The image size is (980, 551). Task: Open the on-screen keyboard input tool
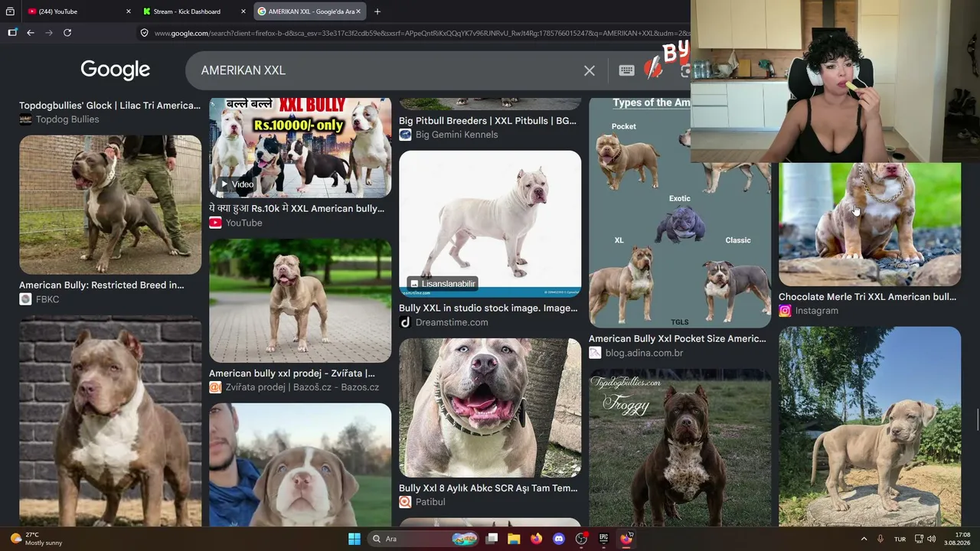tap(626, 70)
